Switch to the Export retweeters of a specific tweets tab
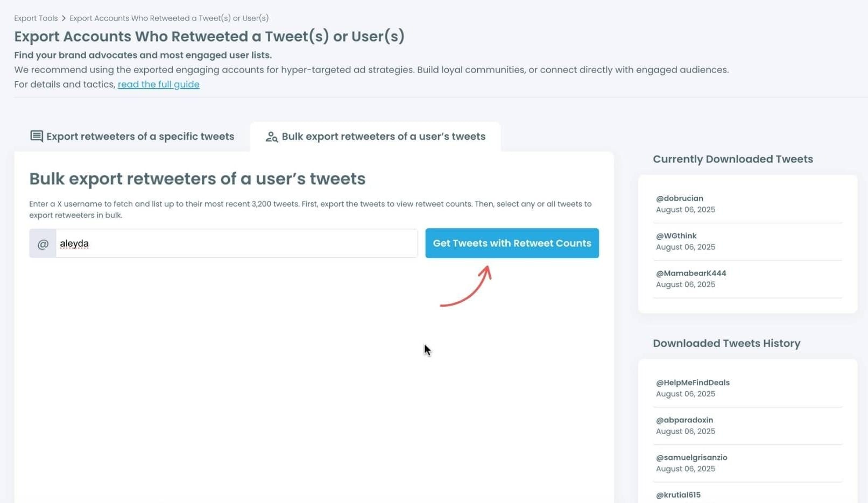The height and width of the screenshot is (503, 868). coord(139,136)
